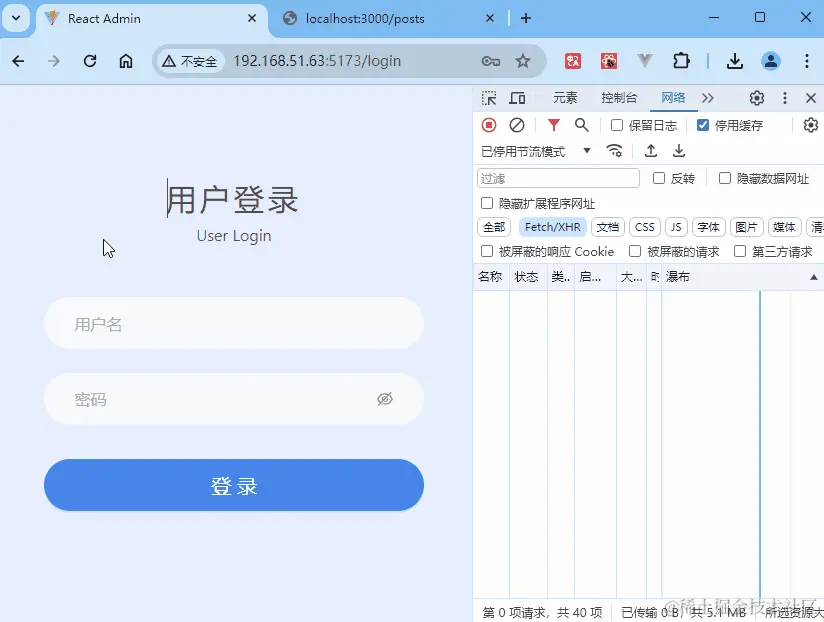Click inside the 用户名 input field
The height and width of the screenshot is (622, 824).
[x=233, y=323]
